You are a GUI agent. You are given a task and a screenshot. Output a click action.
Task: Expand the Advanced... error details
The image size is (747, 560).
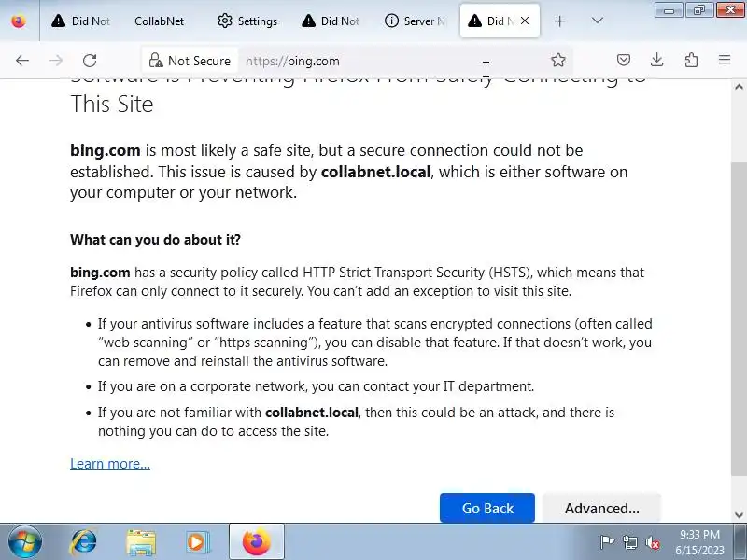(x=601, y=509)
